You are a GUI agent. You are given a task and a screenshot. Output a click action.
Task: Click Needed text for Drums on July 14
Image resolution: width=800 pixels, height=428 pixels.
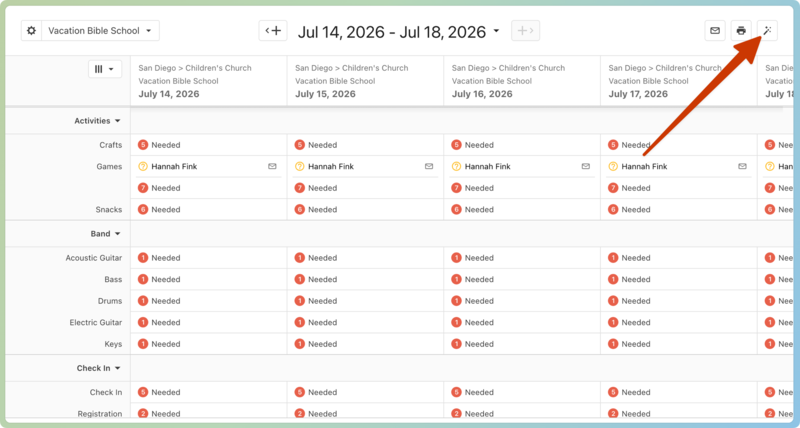pyautogui.click(x=166, y=301)
